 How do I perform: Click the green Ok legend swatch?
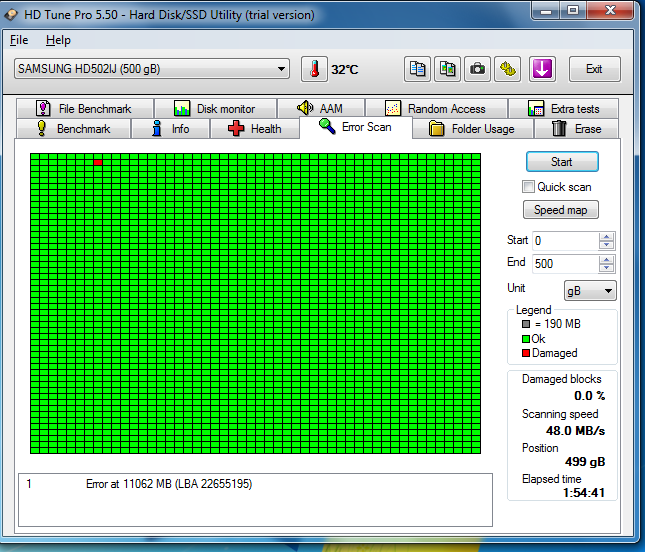pyautogui.click(x=526, y=339)
